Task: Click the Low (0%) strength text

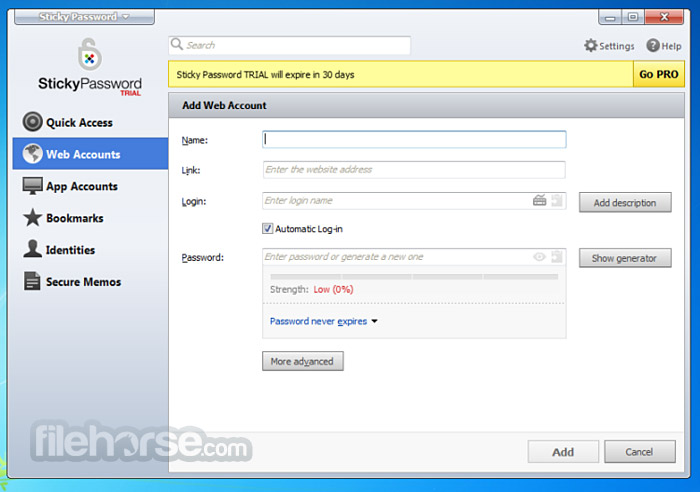Action: point(333,289)
